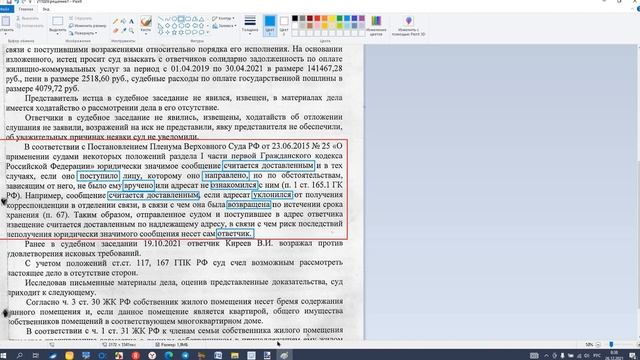
Task: Switch to the Главная ribbon tab
Action: pos(26,9)
